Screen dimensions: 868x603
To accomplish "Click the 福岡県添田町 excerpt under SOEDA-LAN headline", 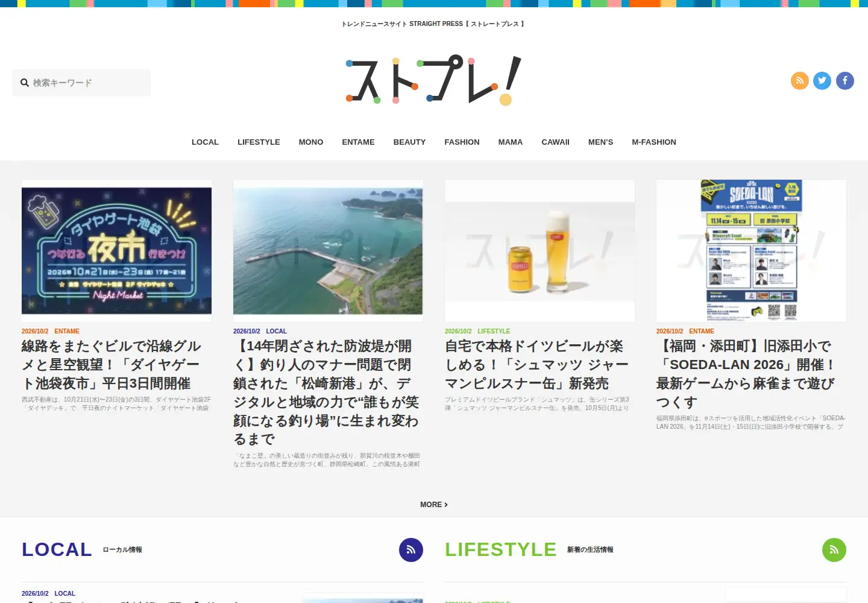I will (x=751, y=423).
